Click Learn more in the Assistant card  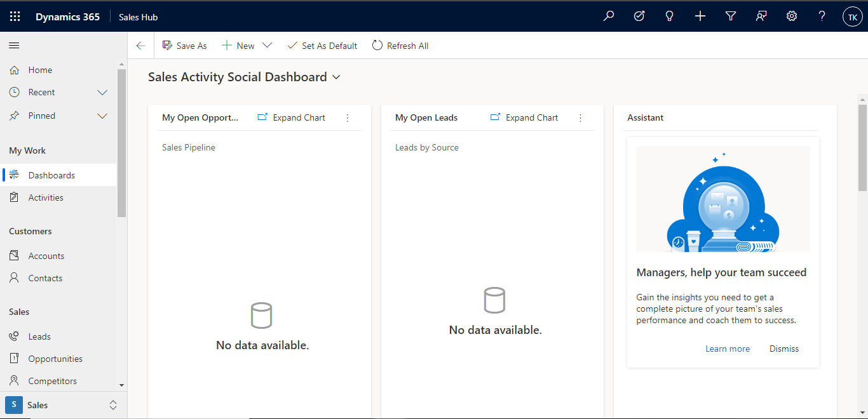tap(728, 348)
